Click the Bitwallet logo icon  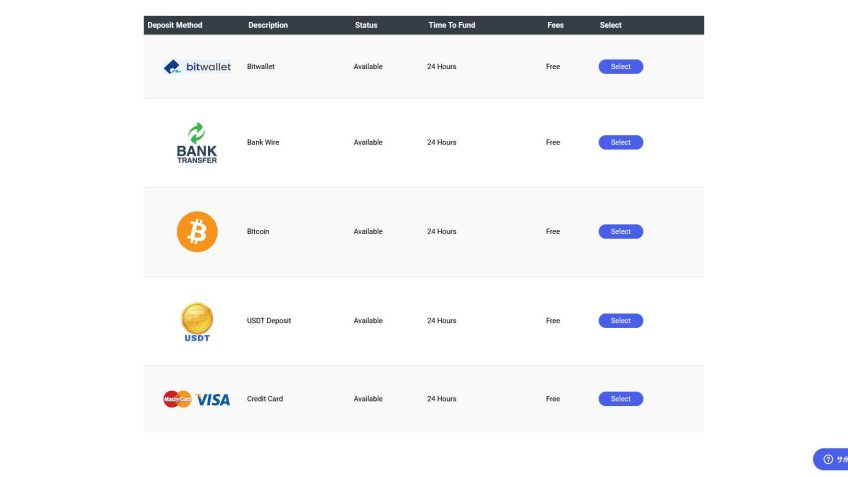click(x=197, y=67)
